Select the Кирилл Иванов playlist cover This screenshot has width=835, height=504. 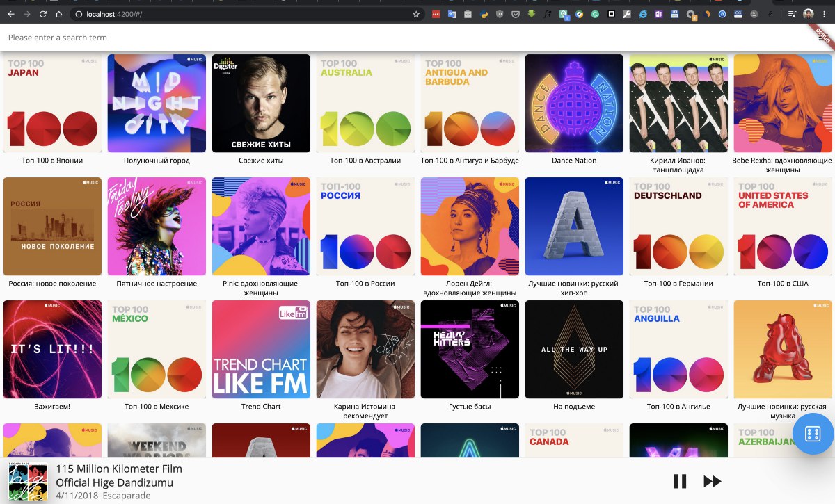pyautogui.click(x=678, y=103)
